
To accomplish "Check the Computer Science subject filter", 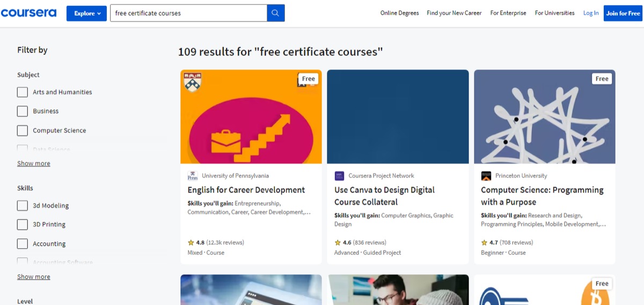I will 23,130.
